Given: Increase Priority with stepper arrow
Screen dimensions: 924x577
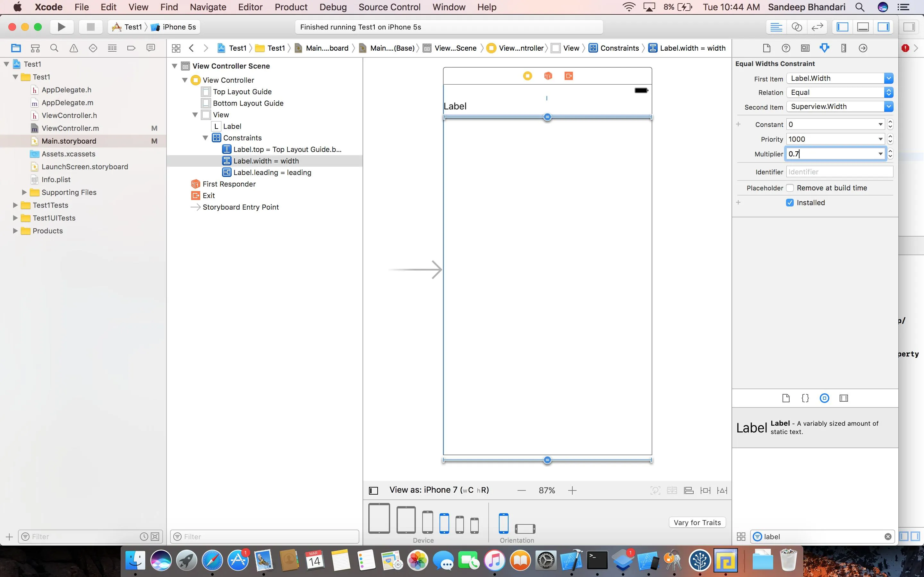Looking at the screenshot, I should pos(890,137).
